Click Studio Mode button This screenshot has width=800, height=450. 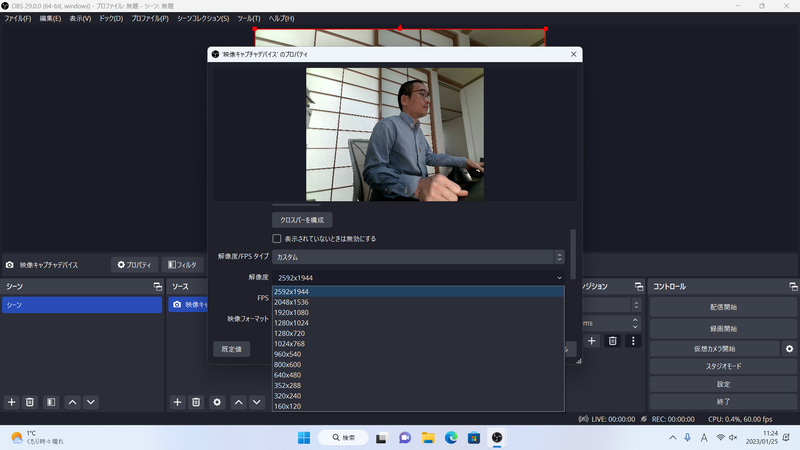pos(723,366)
